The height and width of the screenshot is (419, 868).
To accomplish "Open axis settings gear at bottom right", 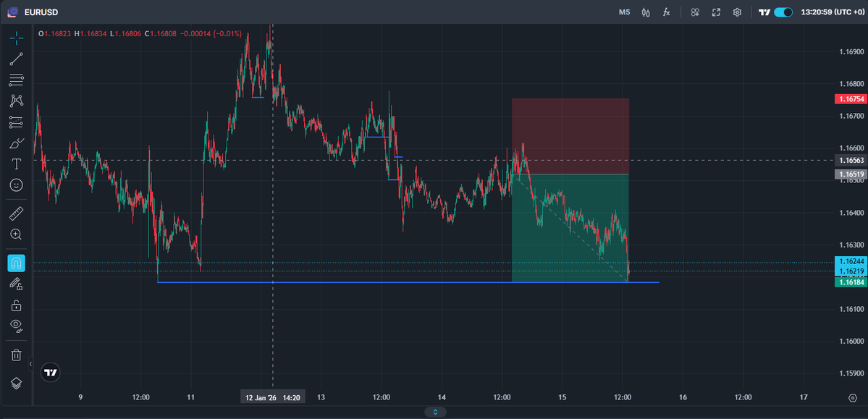I will point(853,397).
